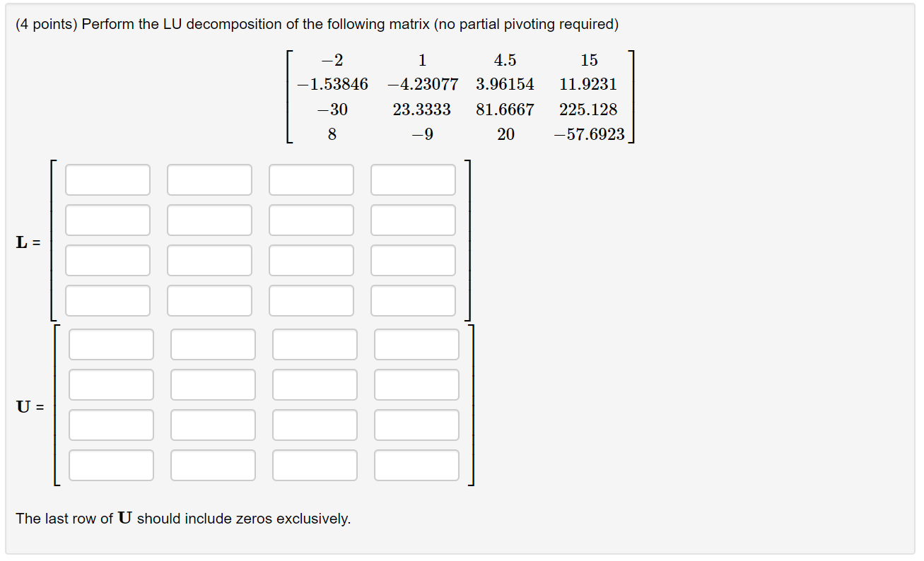The height and width of the screenshot is (561, 924).
Task: Select the bottom-right input field of matrix U
Action: click(416, 465)
